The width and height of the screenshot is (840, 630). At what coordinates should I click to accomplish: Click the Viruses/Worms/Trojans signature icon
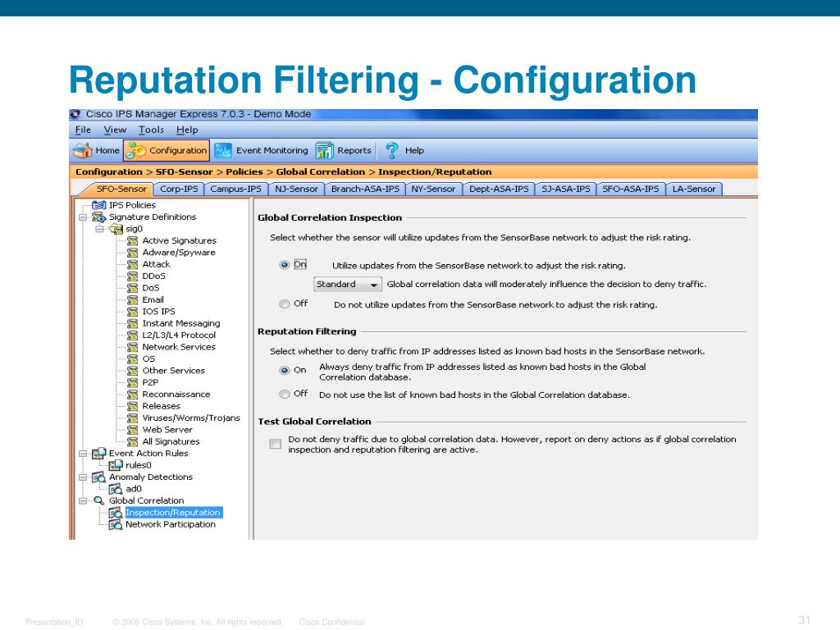(x=132, y=418)
